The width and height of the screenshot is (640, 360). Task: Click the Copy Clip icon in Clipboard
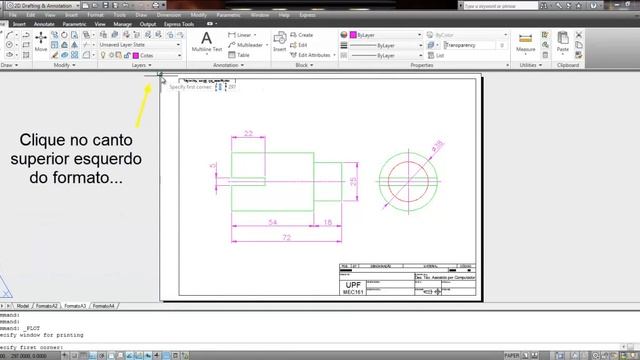(x=579, y=45)
